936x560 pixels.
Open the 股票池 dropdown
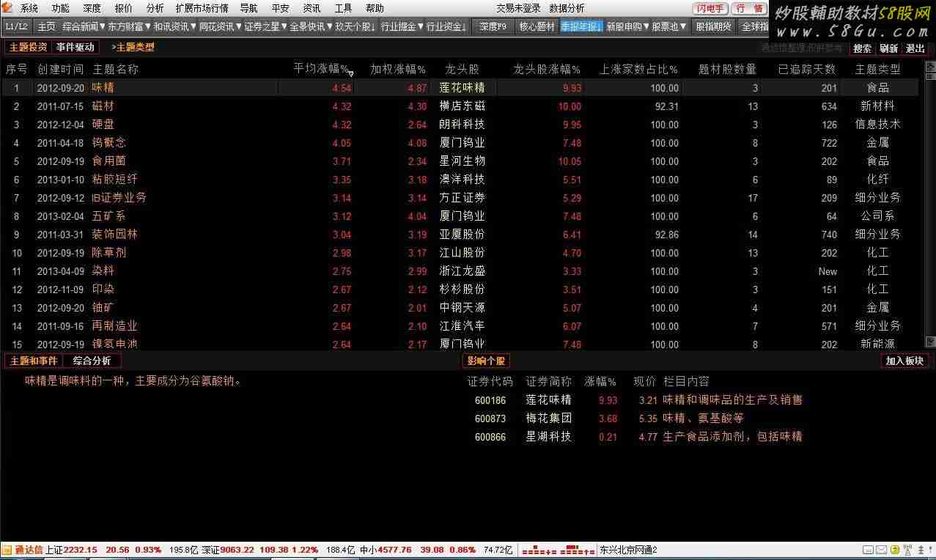(669, 26)
